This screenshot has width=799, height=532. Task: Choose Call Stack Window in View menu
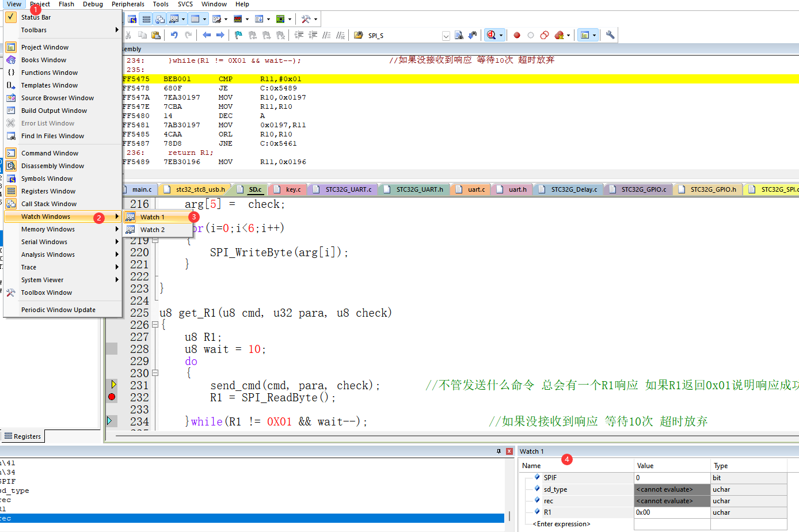[x=63, y=204]
